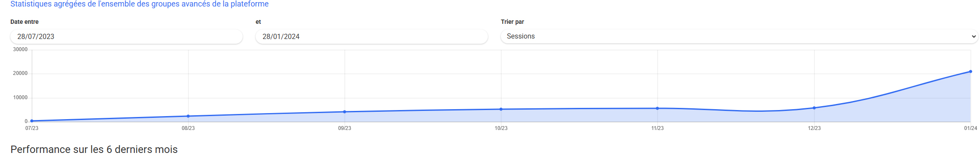Select the 07/23 data point on chart
Screen dimensions: 980x159
coord(32,121)
